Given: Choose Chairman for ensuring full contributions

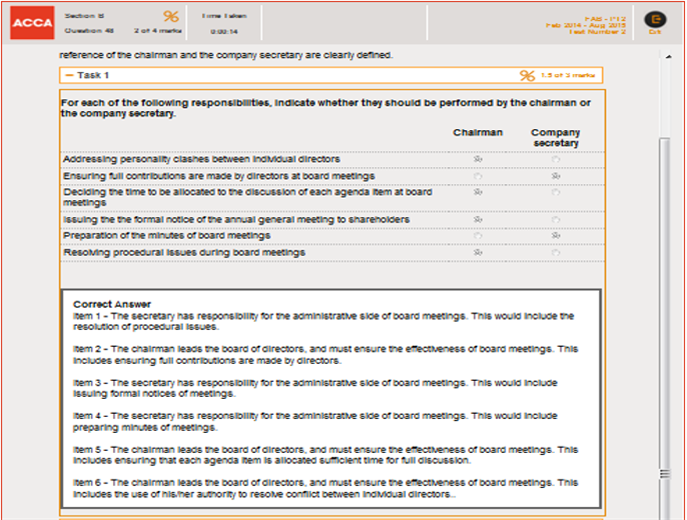Looking at the screenshot, I should (478, 176).
